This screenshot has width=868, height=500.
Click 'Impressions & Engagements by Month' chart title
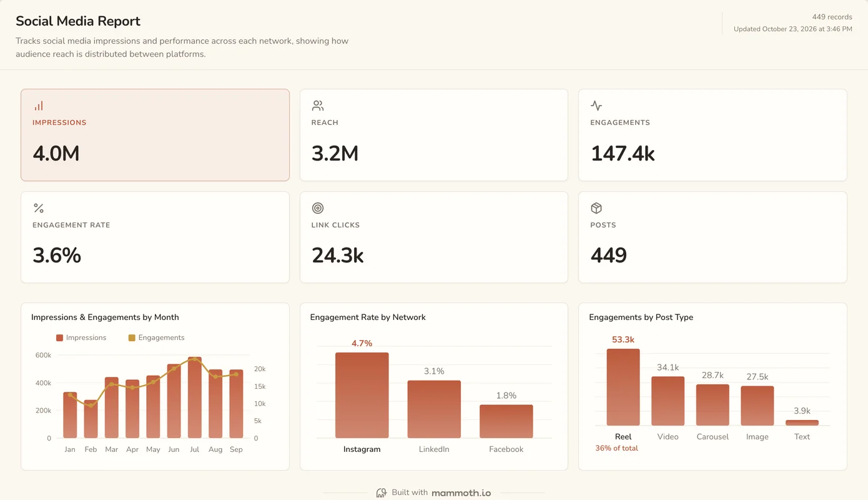pos(105,317)
